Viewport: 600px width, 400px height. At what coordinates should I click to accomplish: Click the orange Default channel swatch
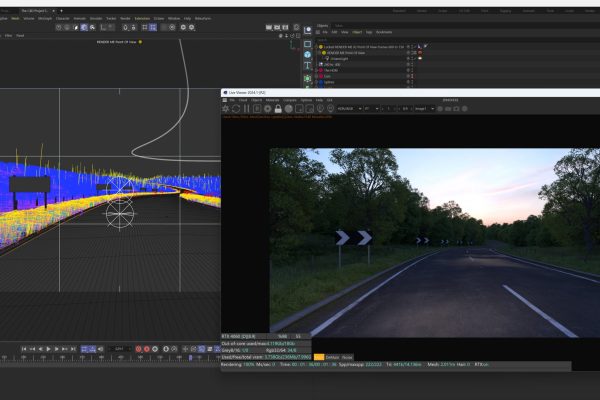[319, 357]
